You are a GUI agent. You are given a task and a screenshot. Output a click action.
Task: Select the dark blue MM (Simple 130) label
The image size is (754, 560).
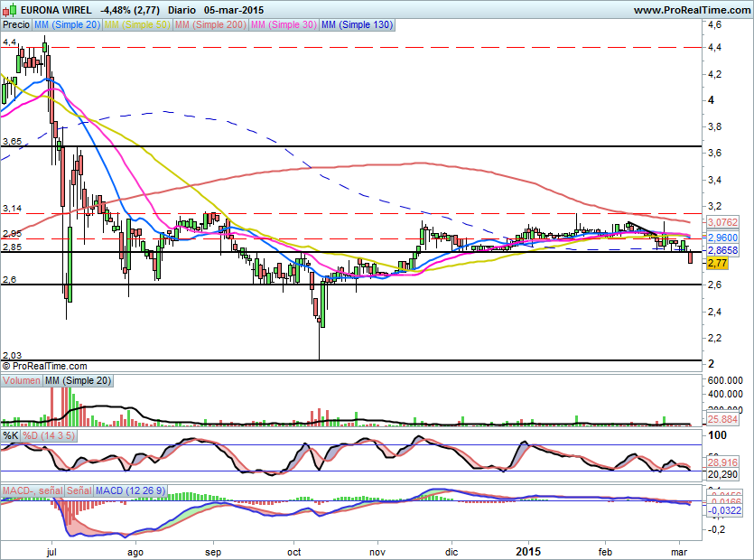358,24
